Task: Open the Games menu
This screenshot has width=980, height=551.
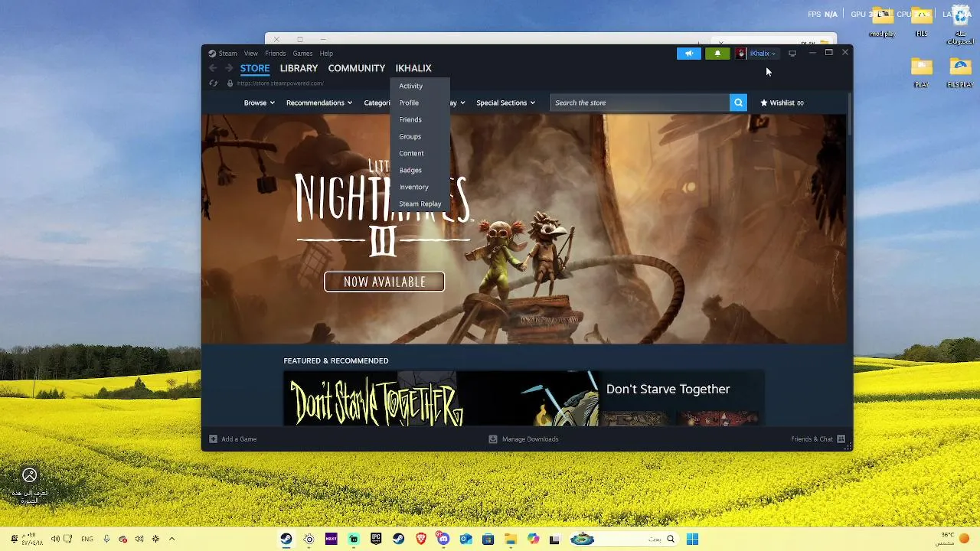Action: 302,54
